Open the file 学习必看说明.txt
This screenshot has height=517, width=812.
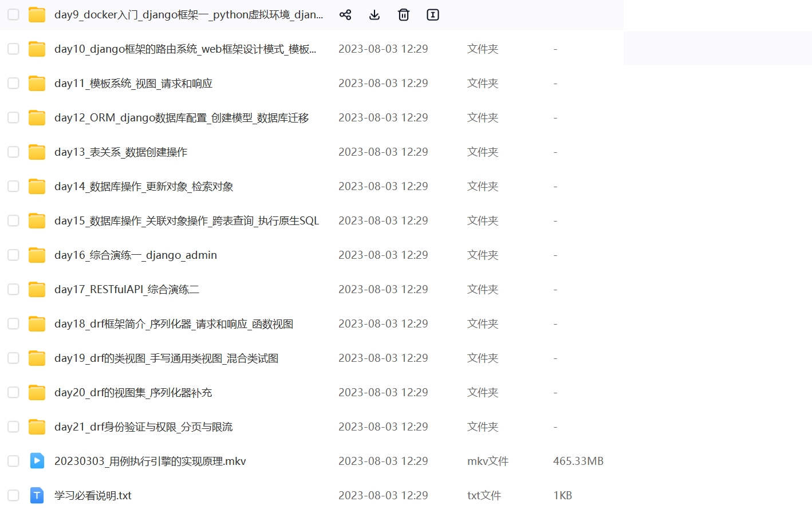(93, 496)
